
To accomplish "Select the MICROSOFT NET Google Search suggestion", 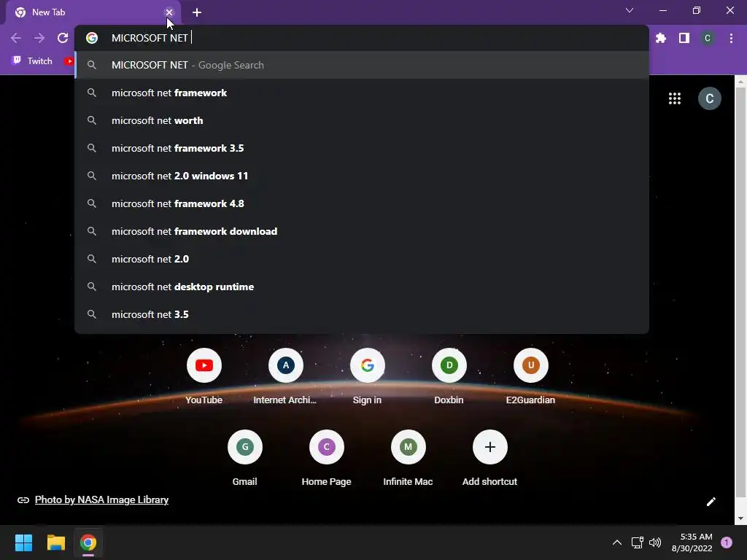I will (x=362, y=65).
